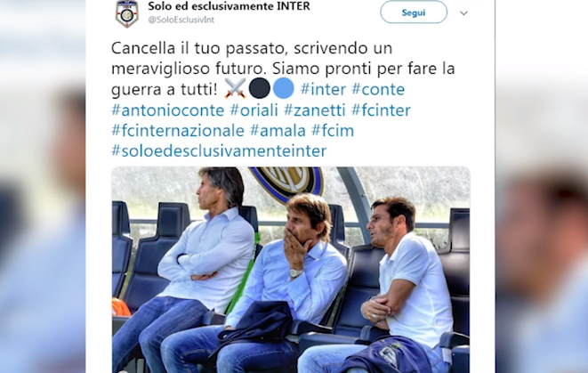Open the #inter hashtag

pyautogui.click(x=323, y=89)
